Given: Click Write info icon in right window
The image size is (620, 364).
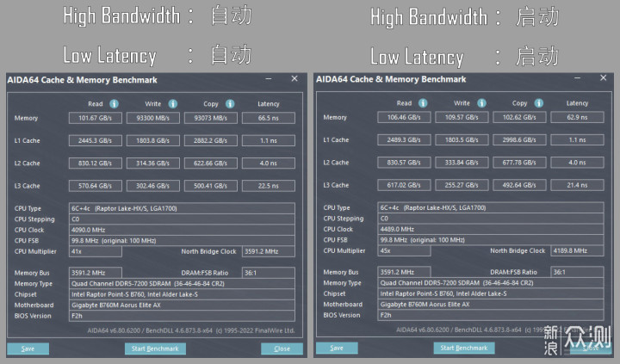Looking at the screenshot, I should (481, 103).
